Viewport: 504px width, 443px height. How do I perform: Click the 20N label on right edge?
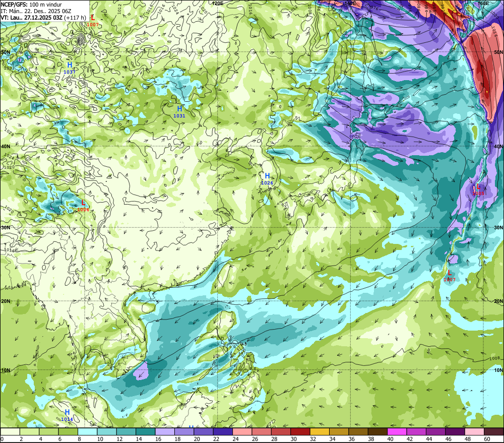click(498, 301)
